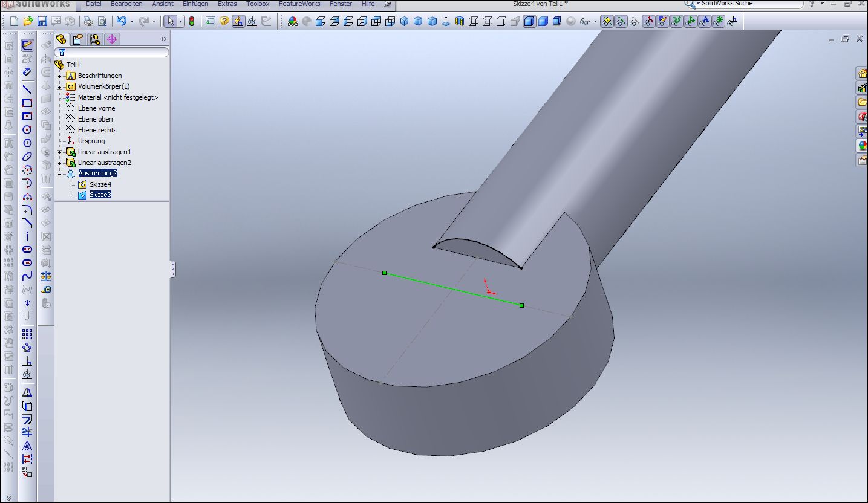Collapse the Ausformung2 feature node
This screenshot has height=503, width=868.
pos(60,174)
